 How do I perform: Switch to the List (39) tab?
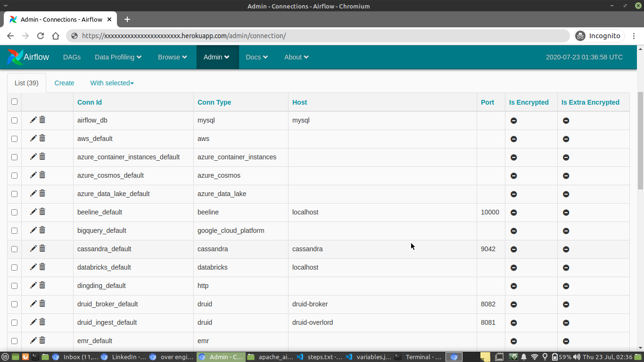(26, 83)
